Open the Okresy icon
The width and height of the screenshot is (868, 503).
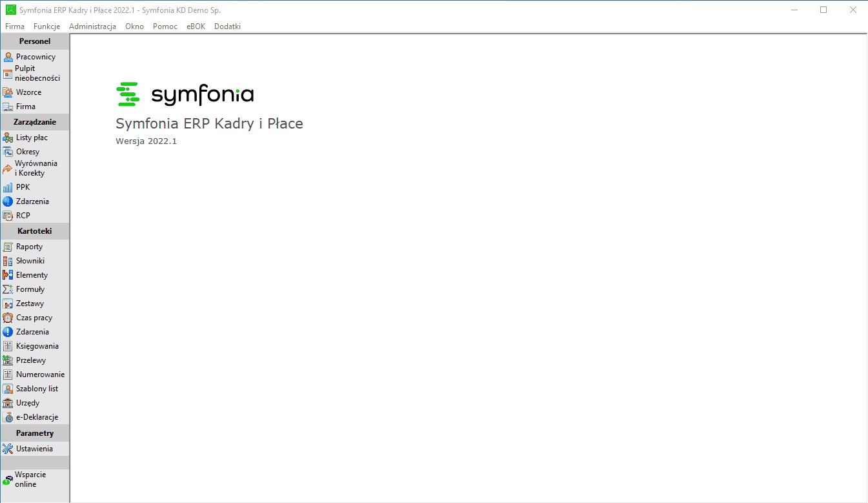click(x=8, y=152)
